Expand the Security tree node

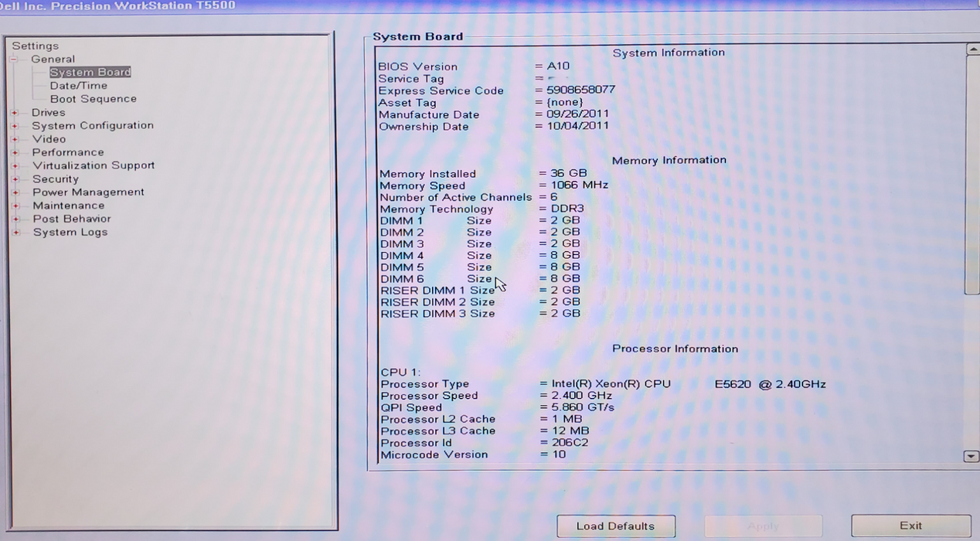coord(14,179)
